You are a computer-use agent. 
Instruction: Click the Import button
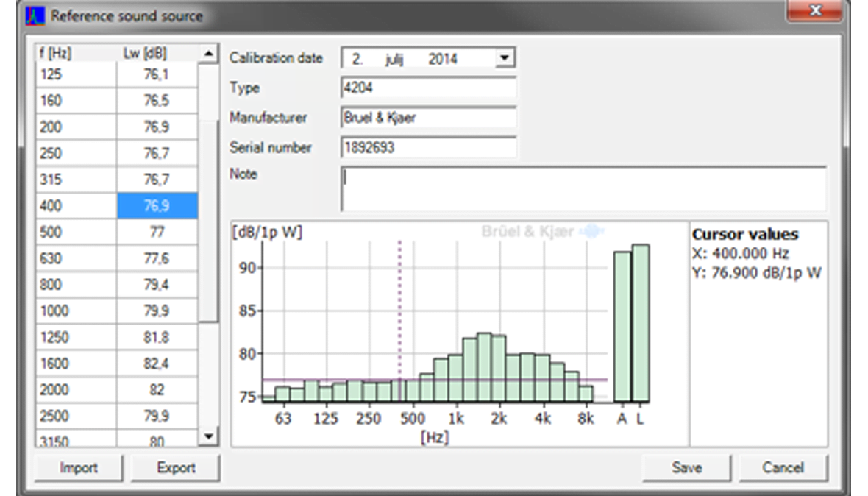click(x=79, y=468)
